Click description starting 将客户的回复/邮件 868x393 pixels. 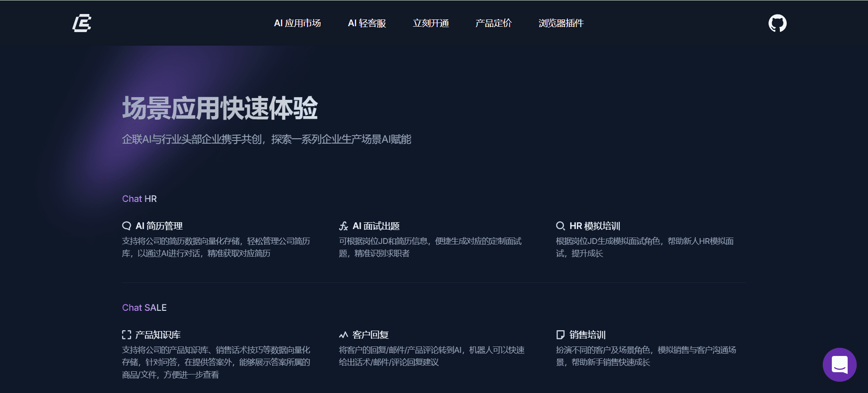(x=432, y=356)
